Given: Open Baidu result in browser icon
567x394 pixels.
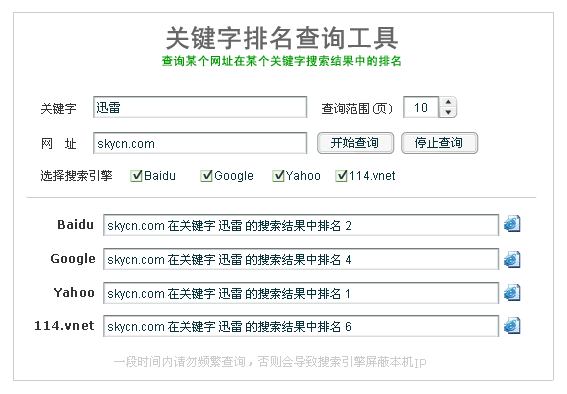Looking at the screenshot, I should [x=512, y=224].
